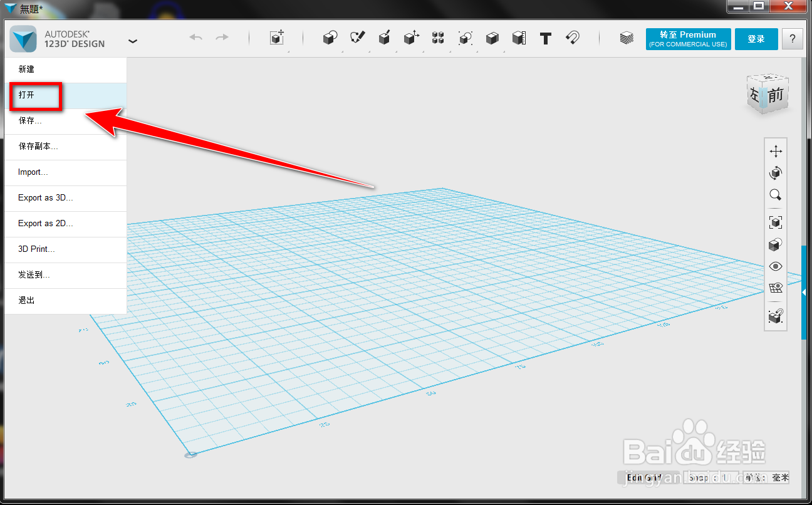812x505 pixels.
Task: Toggle the show/hide eye icon
Action: [x=776, y=266]
